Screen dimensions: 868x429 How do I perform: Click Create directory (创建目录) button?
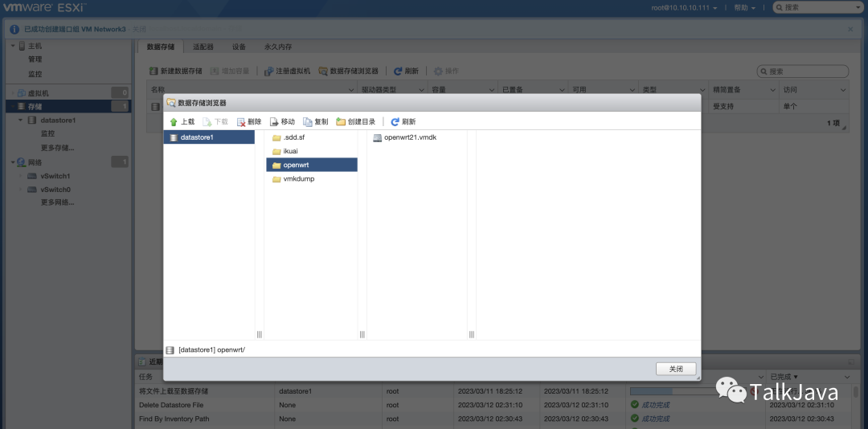coord(356,122)
